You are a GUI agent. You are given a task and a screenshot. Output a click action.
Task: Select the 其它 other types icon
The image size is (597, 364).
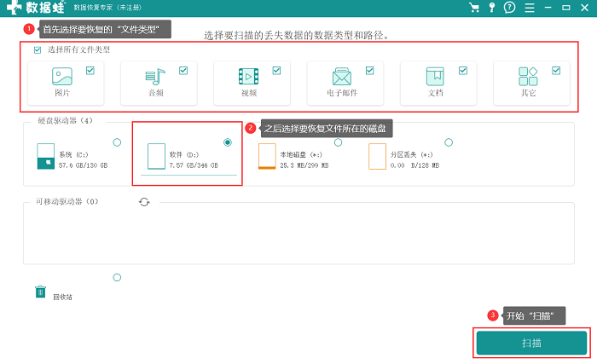click(x=528, y=76)
